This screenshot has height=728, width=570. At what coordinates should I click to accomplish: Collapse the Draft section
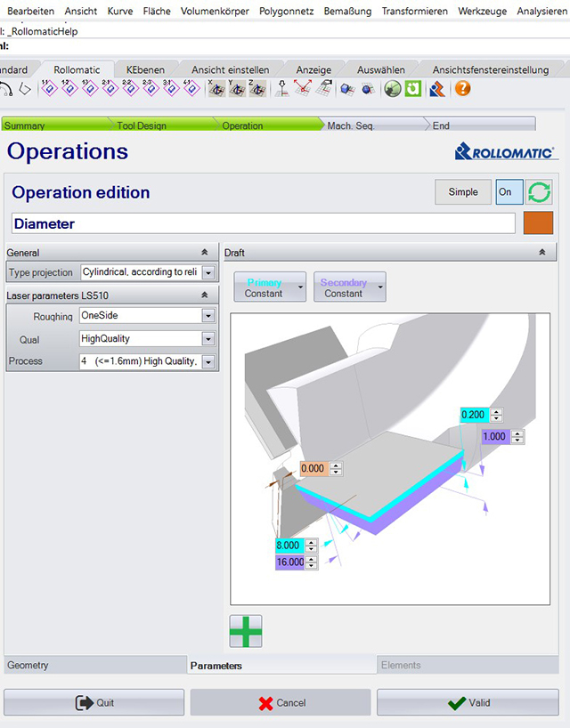tap(542, 252)
